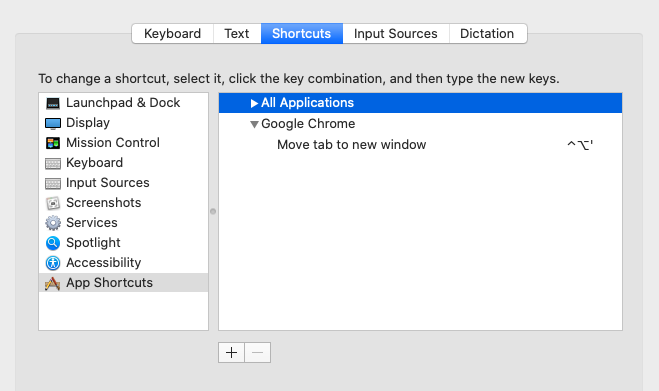The image size is (659, 391).
Task: Click the Move tab shortcut key combination
Action: (x=580, y=145)
